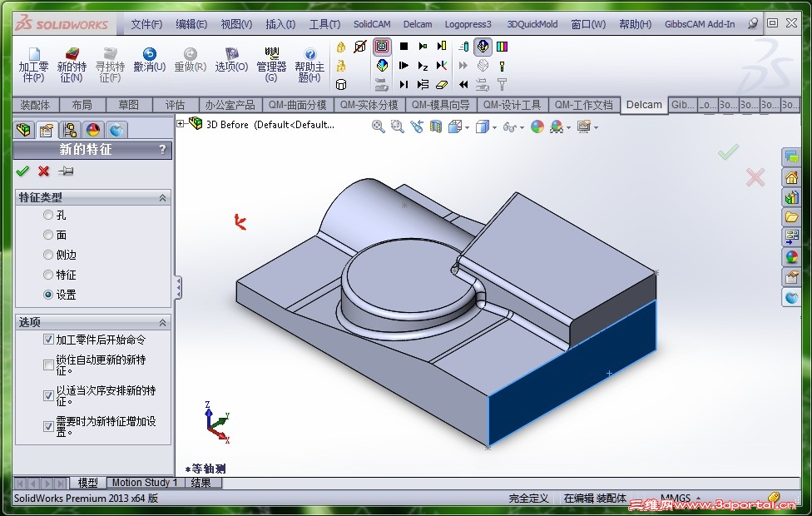Image resolution: width=812 pixels, height=516 pixels.
Task: Open the Display Style dropdown arrow
Action: tap(494, 127)
